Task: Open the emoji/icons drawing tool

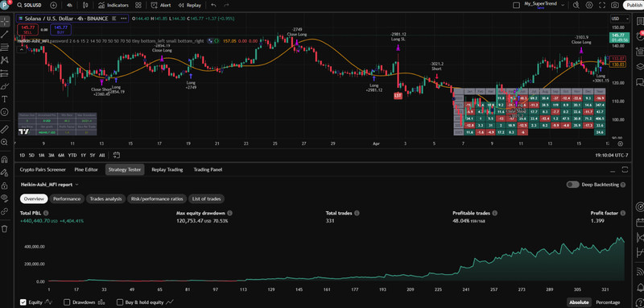Action: coord(5,112)
